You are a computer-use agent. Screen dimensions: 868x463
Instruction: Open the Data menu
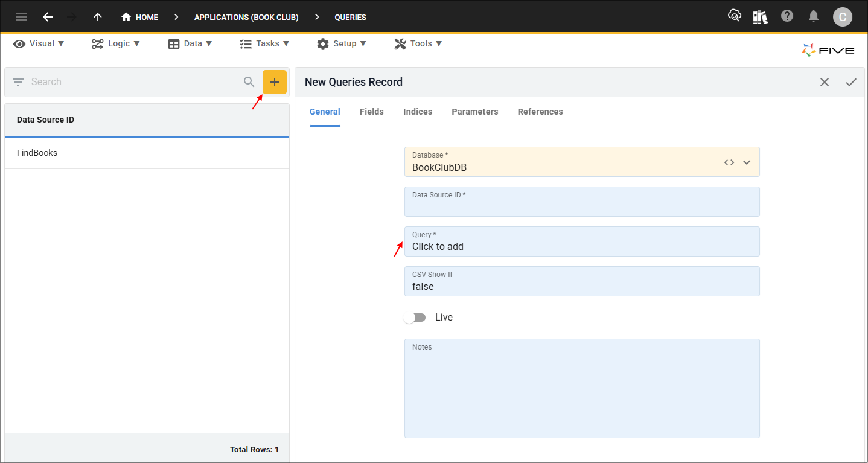[x=190, y=43]
